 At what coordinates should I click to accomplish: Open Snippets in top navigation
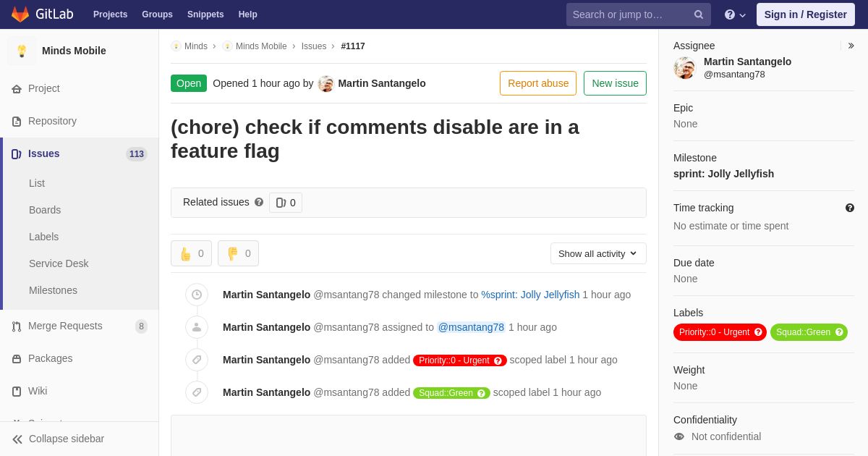click(205, 14)
